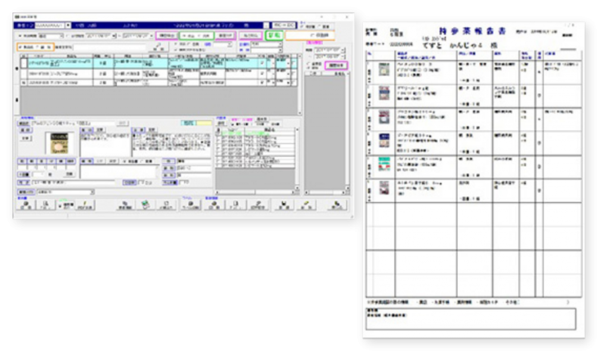Toggle the checkbox in the third medication table row
Image resolution: width=610 pixels, height=364 pixels.
(262, 82)
